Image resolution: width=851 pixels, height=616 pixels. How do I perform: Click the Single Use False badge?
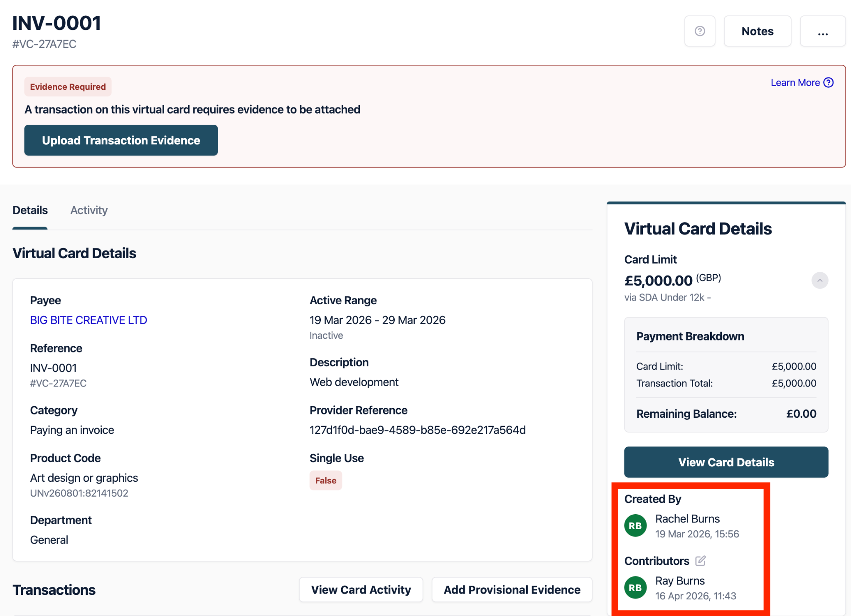click(325, 480)
